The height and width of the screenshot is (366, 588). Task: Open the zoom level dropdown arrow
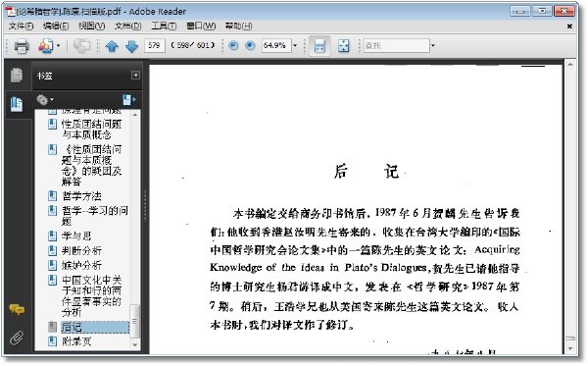[295, 45]
